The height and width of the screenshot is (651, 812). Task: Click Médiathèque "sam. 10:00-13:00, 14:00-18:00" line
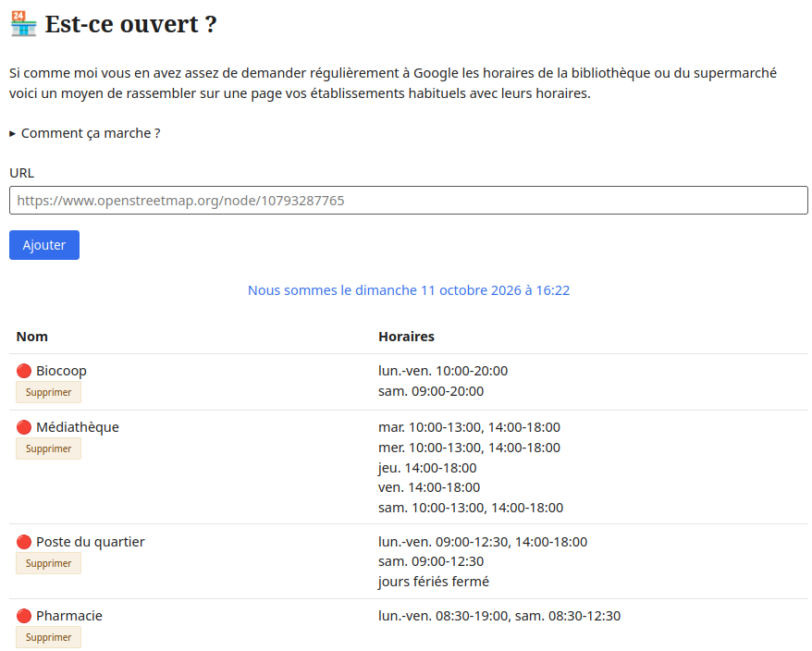point(471,508)
